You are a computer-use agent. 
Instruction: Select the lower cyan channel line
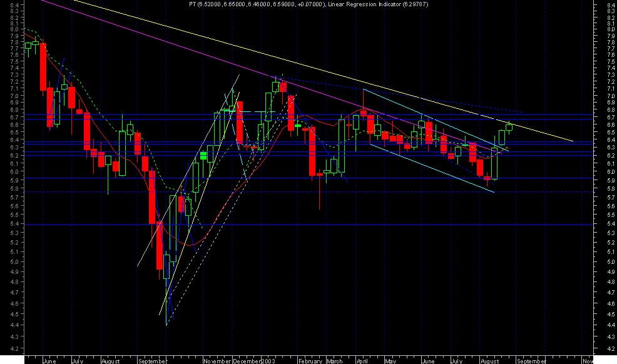[432, 168]
